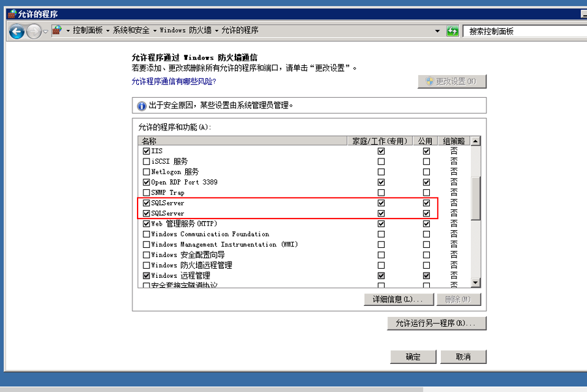The width and height of the screenshot is (587, 392).
Task: Expand the dropdown arrow after 控制面板 breadcrumb
Action: (x=108, y=31)
